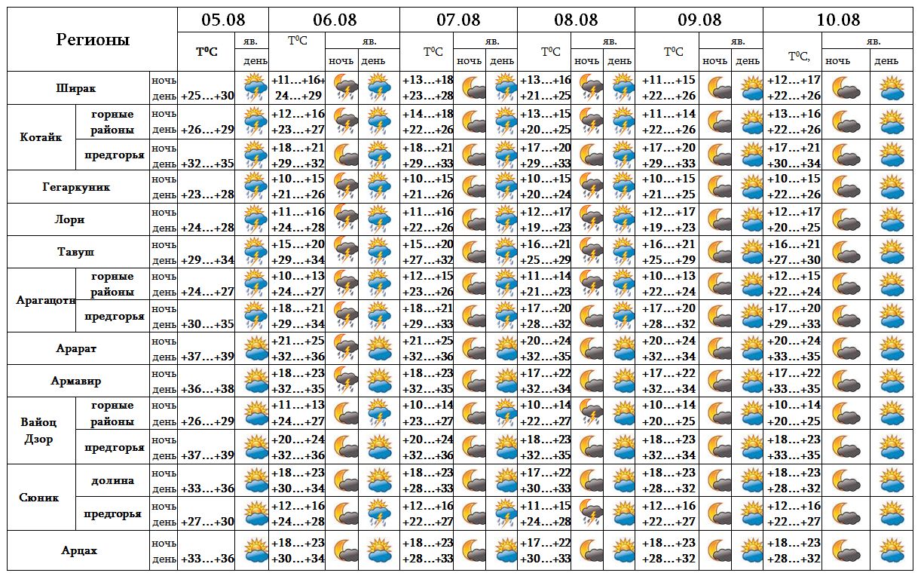Select the Тавуш region label

click(x=76, y=252)
